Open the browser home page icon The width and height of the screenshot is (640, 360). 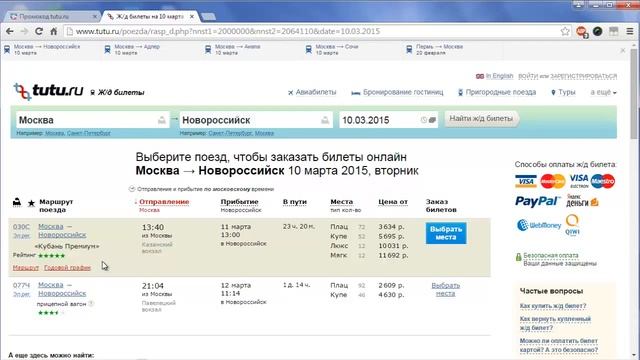[x=53, y=31]
